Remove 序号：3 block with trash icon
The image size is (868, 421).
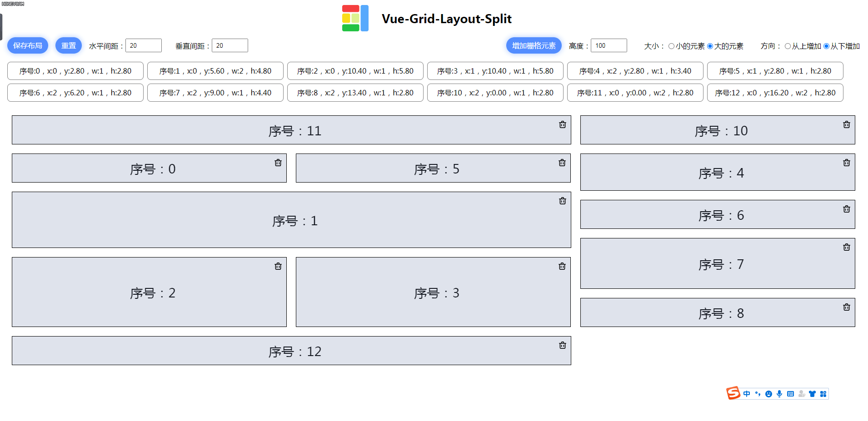click(x=562, y=266)
